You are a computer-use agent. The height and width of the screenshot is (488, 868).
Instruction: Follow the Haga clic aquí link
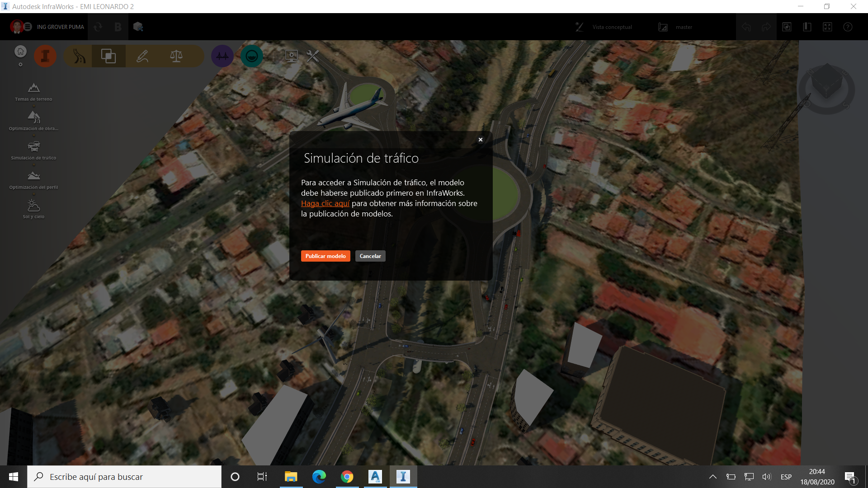pyautogui.click(x=325, y=203)
